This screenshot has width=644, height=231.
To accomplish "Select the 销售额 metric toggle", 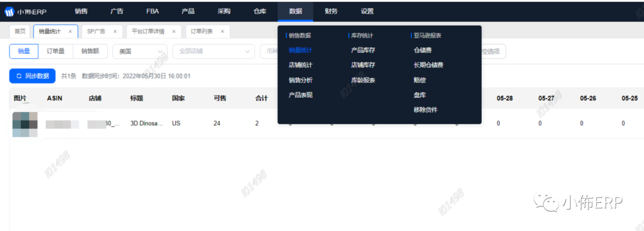I will pyautogui.click(x=90, y=51).
